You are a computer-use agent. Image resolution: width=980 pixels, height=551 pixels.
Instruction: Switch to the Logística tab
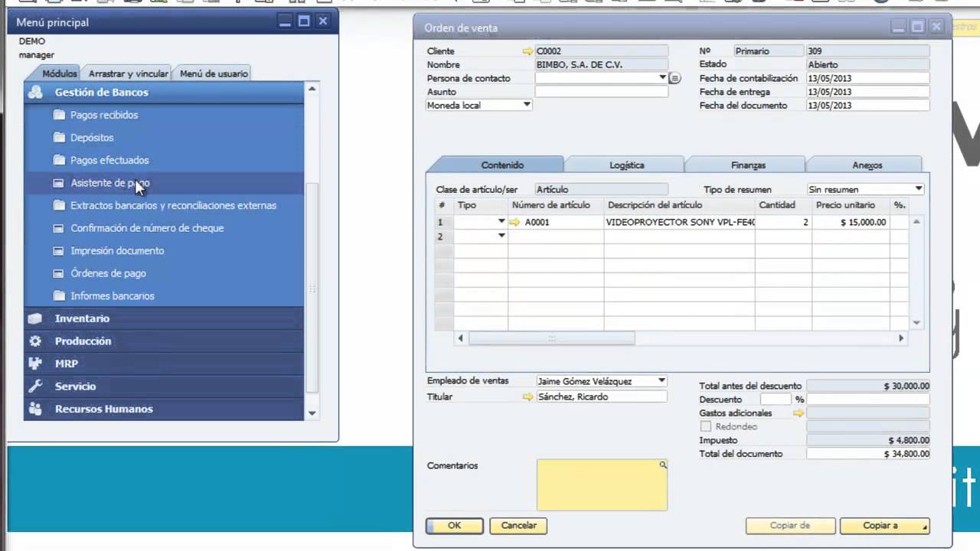(x=626, y=165)
